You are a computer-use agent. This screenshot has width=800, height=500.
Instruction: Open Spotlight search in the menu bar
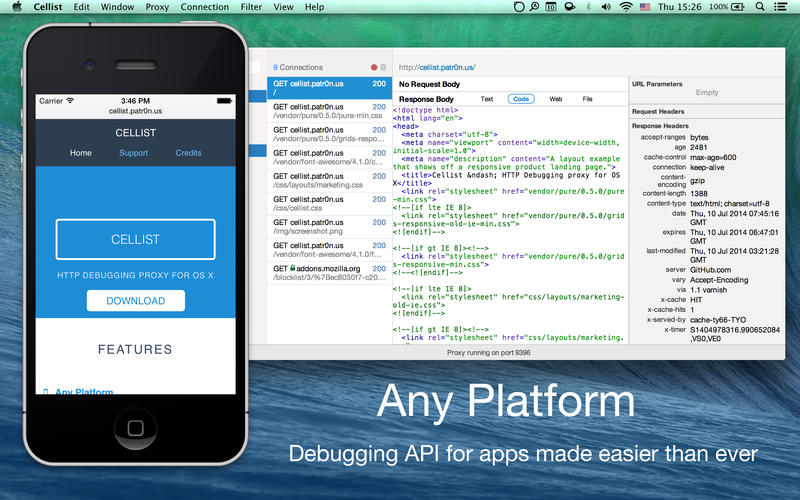point(762,7)
